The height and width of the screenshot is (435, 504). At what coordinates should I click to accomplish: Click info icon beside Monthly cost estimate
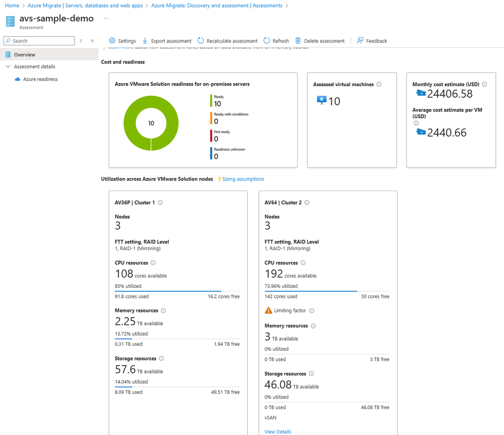point(484,84)
